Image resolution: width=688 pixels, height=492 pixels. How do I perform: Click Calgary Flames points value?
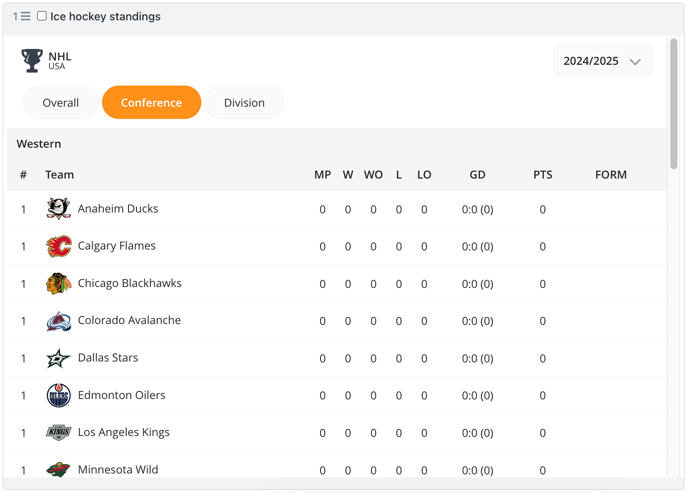coord(543,247)
